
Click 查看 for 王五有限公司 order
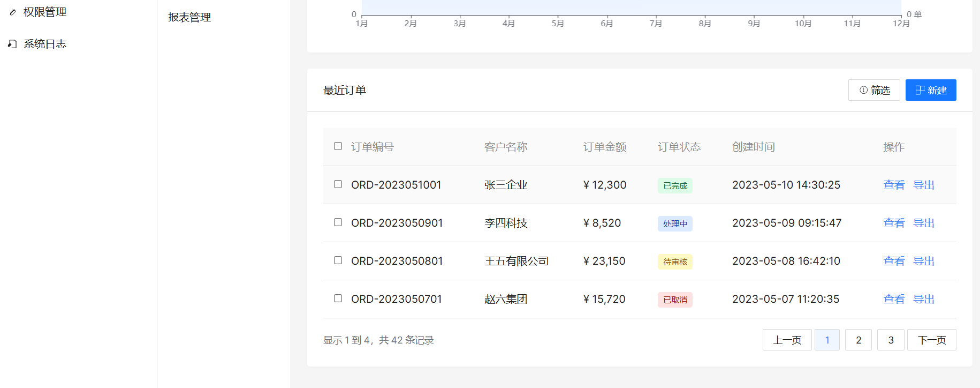893,261
